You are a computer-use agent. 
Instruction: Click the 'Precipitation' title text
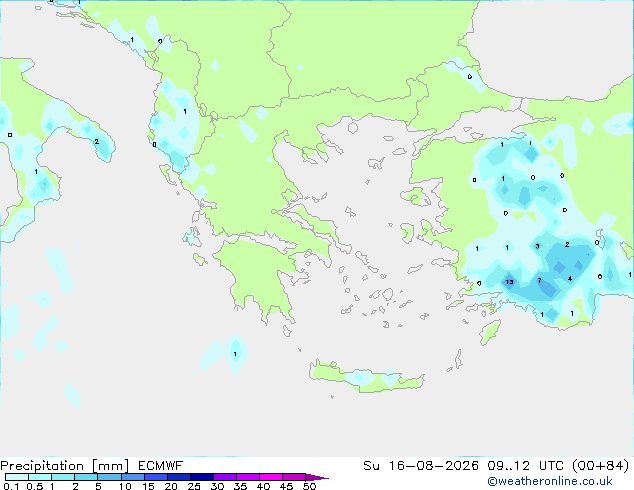coord(42,466)
